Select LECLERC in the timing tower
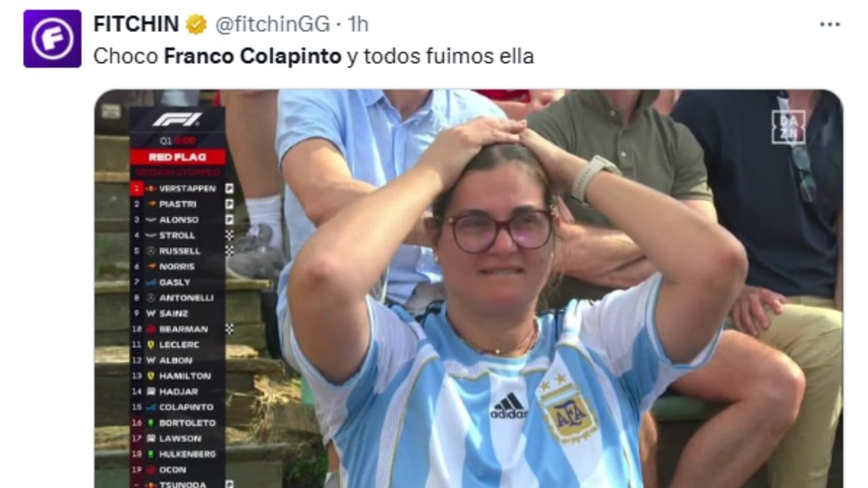 178,345
